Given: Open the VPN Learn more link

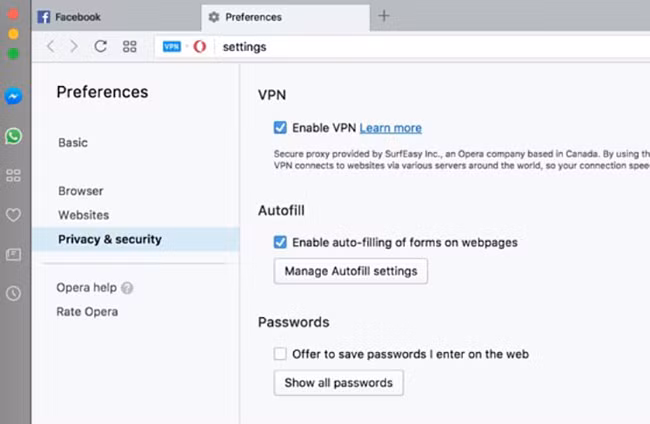Looking at the screenshot, I should (x=390, y=128).
